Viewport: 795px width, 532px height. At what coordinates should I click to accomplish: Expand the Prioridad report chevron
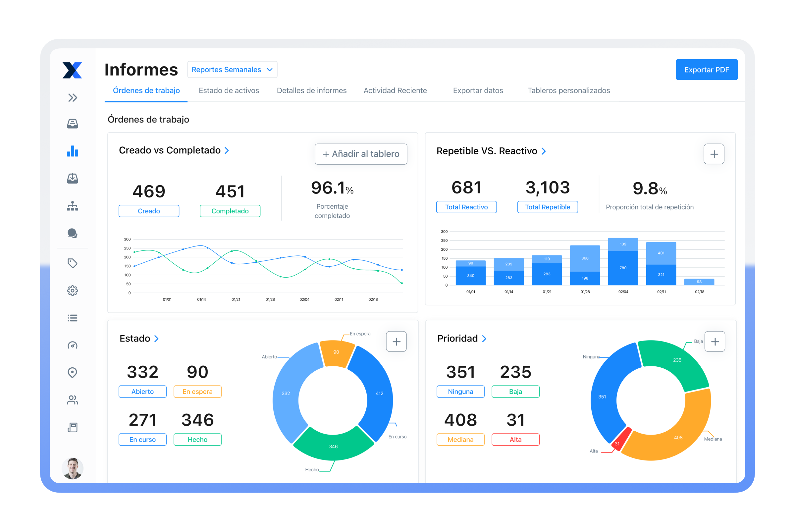[484, 339]
